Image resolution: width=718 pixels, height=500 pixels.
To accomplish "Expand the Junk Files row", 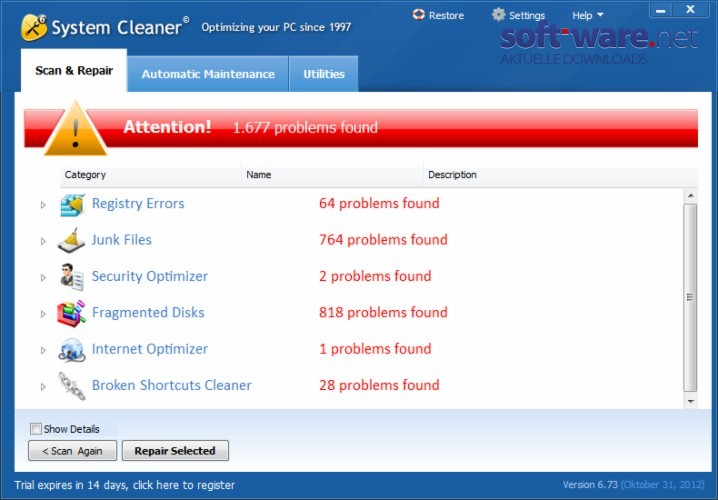I will click(43, 241).
